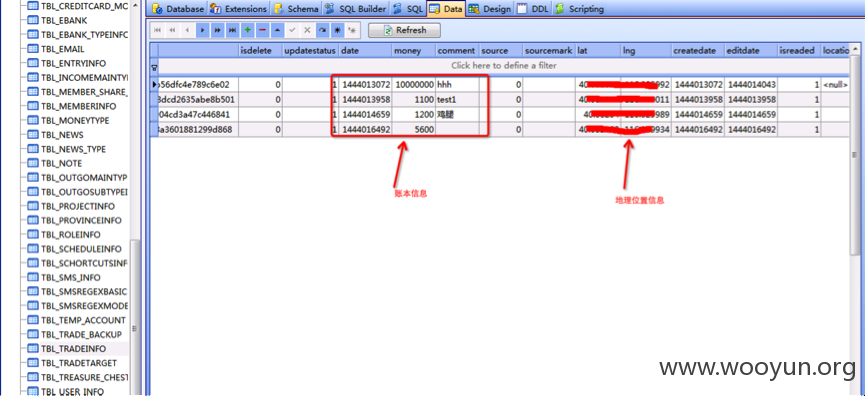Select comment cell test1
This screenshot has height=396, width=865.
click(457, 100)
